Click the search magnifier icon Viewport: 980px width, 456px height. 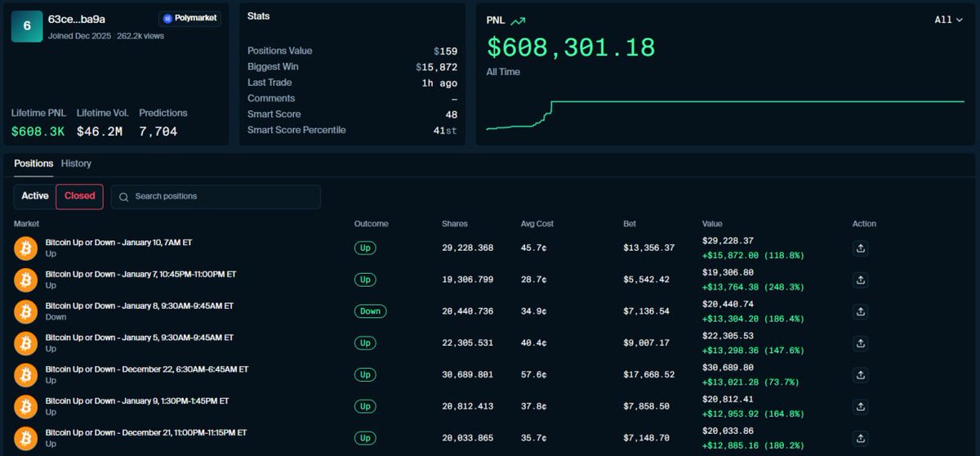pos(123,197)
